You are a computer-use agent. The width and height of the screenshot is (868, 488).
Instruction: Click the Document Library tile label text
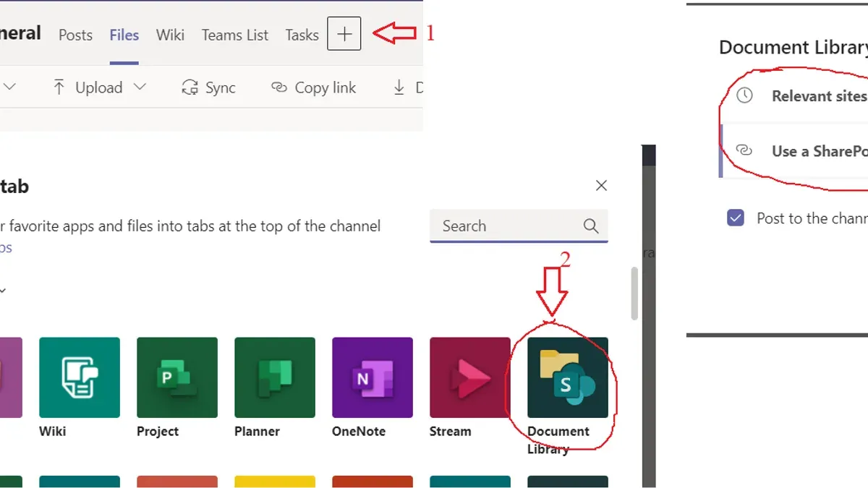tap(558, 440)
